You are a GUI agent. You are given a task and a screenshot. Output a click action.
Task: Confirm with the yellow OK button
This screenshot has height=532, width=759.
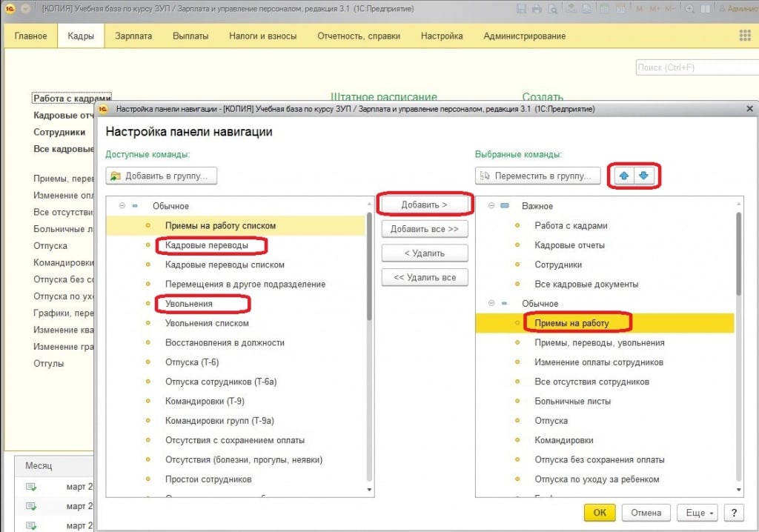pyautogui.click(x=600, y=513)
